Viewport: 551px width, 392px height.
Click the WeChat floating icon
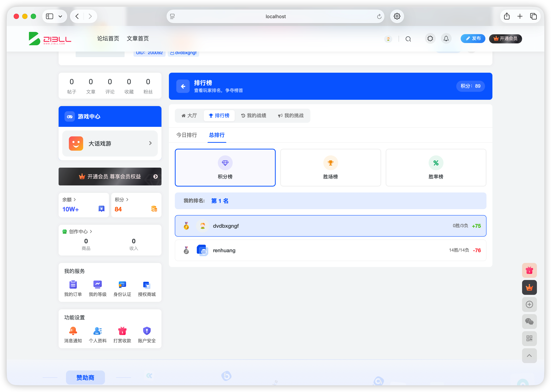(x=529, y=321)
